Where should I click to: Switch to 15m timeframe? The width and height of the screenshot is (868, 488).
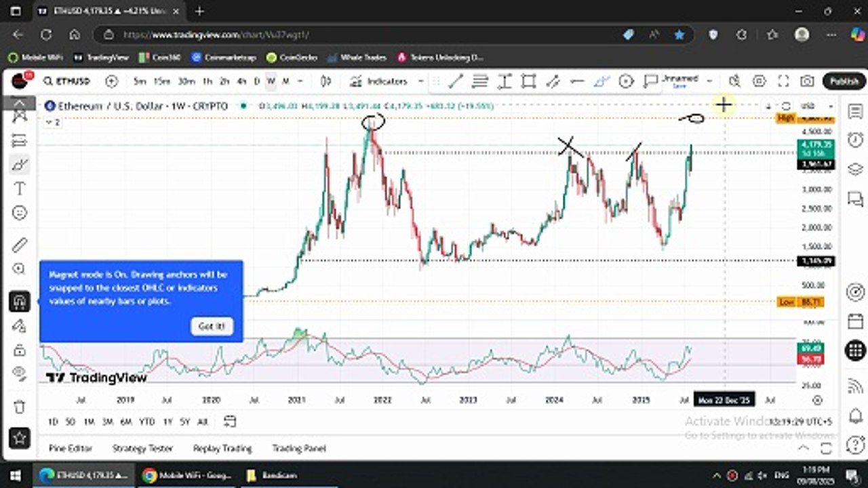(x=161, y=81)
